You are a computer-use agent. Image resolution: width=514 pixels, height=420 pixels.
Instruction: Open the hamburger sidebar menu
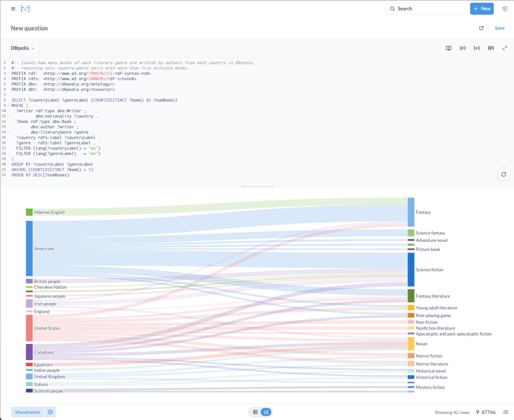tap(13, 9)
